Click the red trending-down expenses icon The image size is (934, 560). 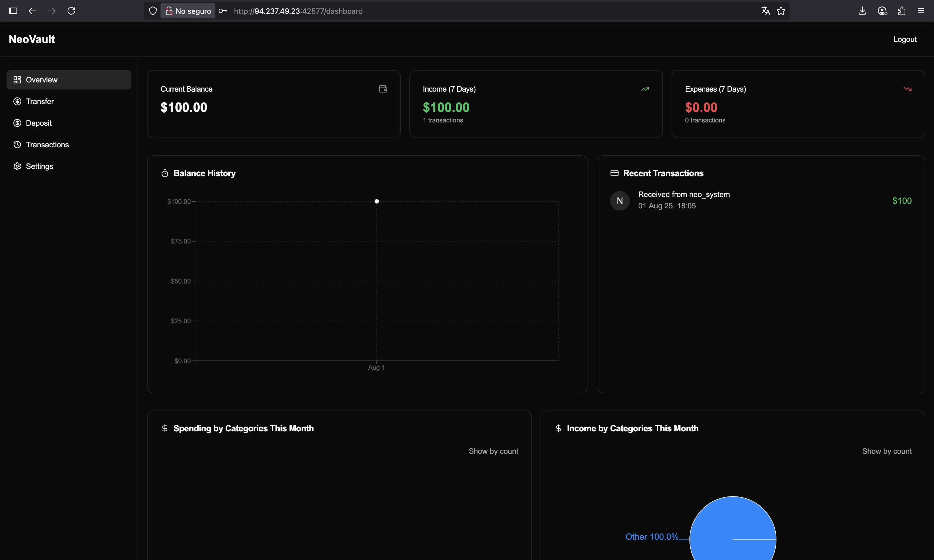908,89
